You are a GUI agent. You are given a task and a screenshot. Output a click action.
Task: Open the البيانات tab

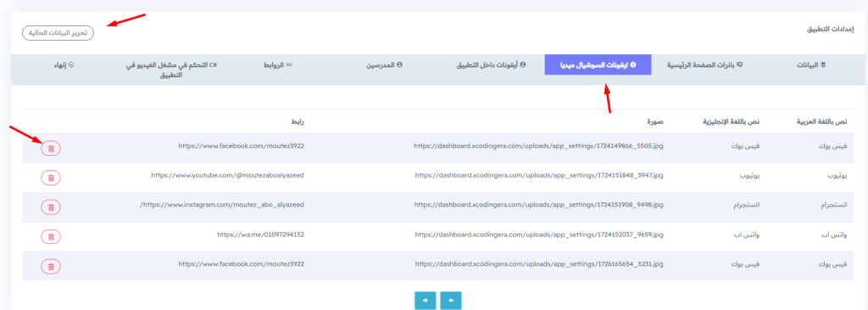pyautogui.click(x=811, y=64)
